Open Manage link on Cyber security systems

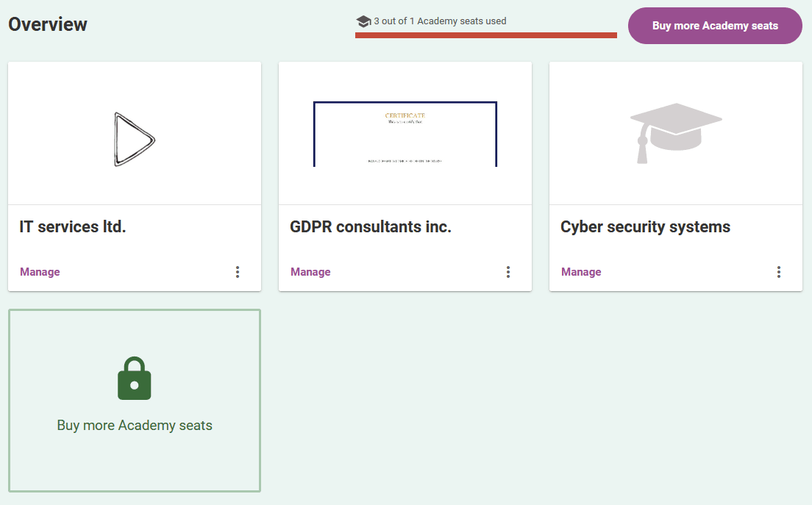(x=581, y=272)
